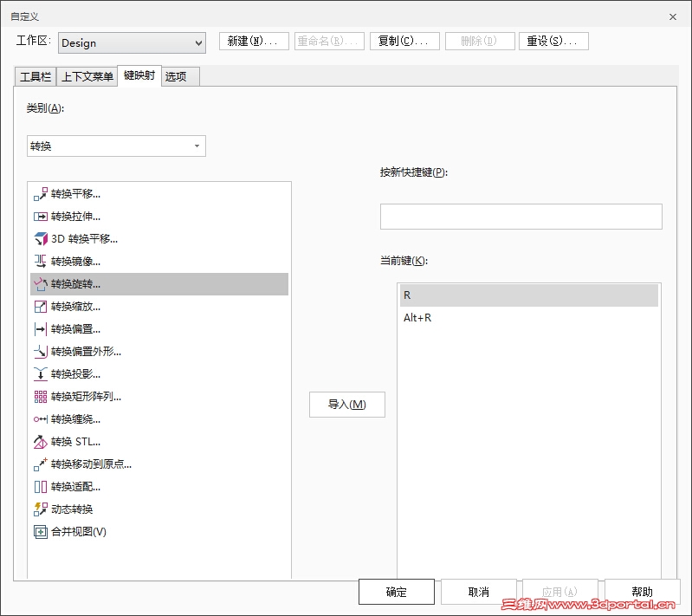The height and width of the screenshot is (616, 692).
Task: Select the 转换适配... list row
Action: click(x=159, y=487)
